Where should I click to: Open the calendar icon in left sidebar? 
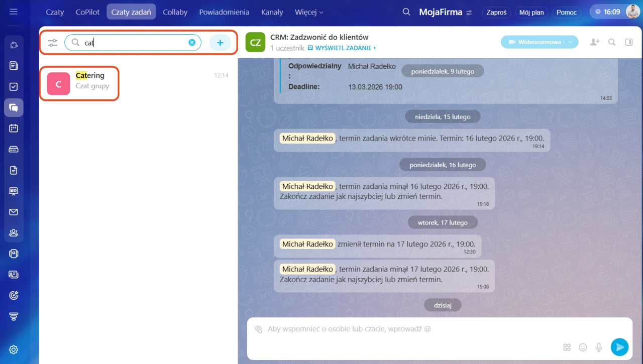pos(14,128)
